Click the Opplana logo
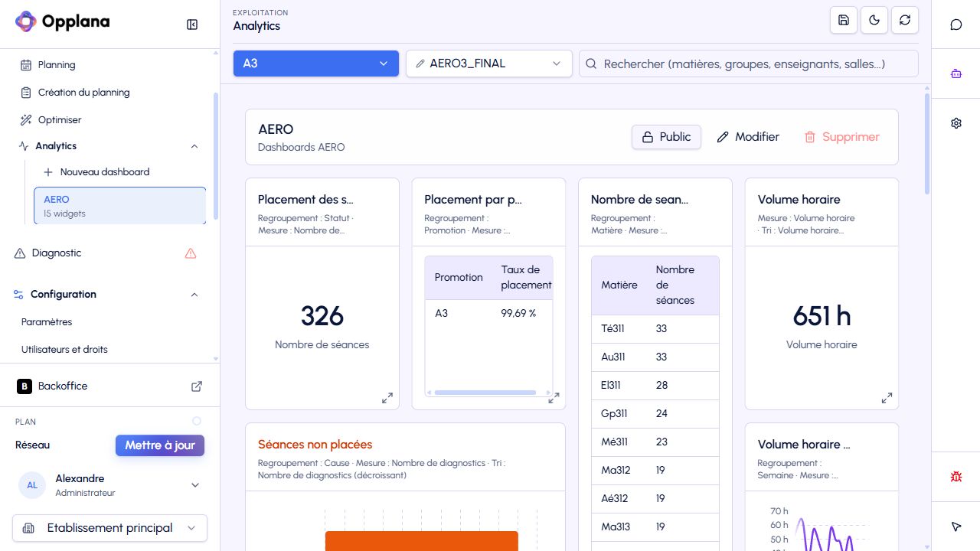 click(x=63, y=22)
